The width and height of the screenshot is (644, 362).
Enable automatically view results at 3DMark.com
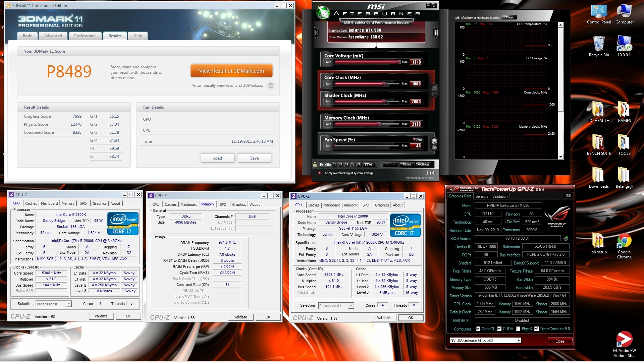coord(271,85)
